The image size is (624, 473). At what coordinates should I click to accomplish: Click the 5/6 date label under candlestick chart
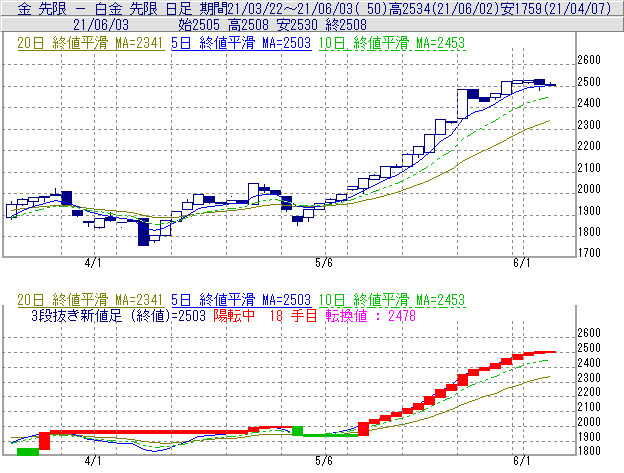click(324, 263)
